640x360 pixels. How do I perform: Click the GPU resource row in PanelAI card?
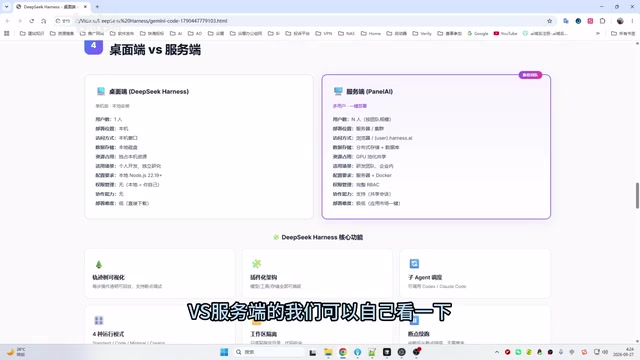coord(359,157)
